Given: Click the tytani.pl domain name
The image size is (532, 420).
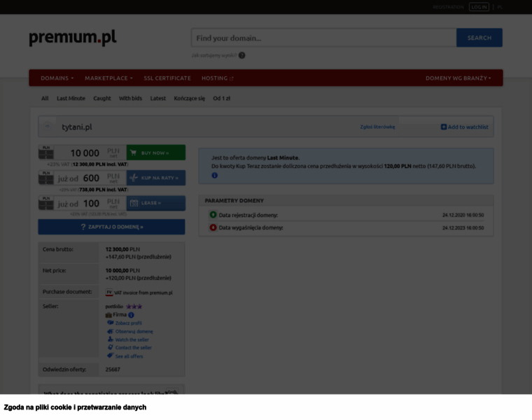Looking at the screenshot, I should tap(77, 127).
